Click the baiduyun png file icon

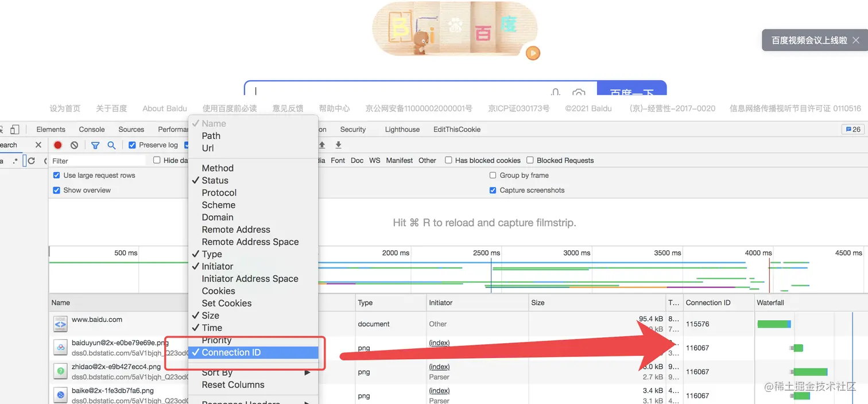click(60, 348)
